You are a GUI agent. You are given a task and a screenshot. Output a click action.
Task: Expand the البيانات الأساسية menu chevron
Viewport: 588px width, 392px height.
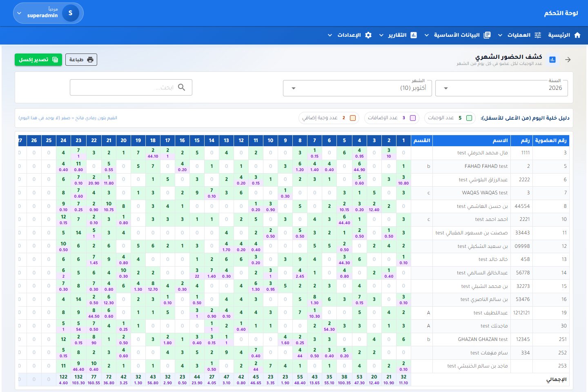(x=427, y=35)
